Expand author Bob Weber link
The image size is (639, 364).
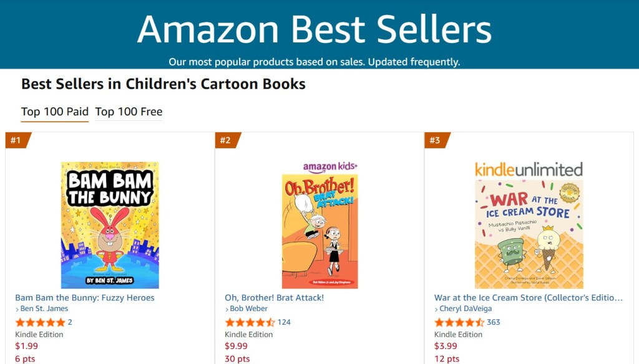pyautogui.click(x=248, y=309)
